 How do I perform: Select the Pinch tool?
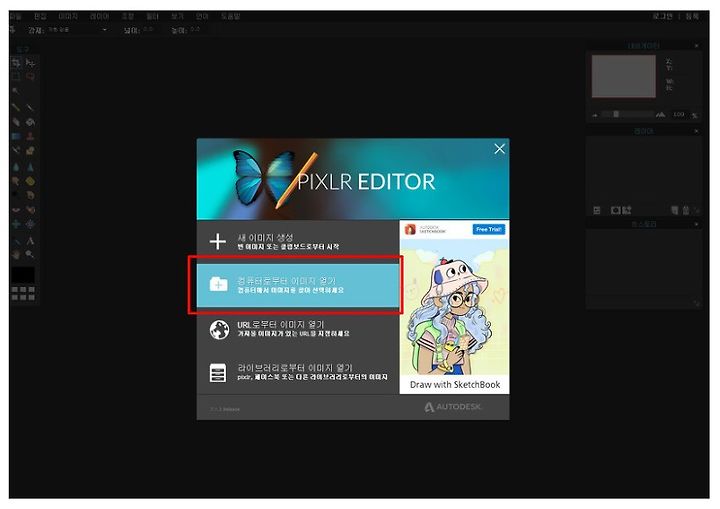click(x=30, y=224)
